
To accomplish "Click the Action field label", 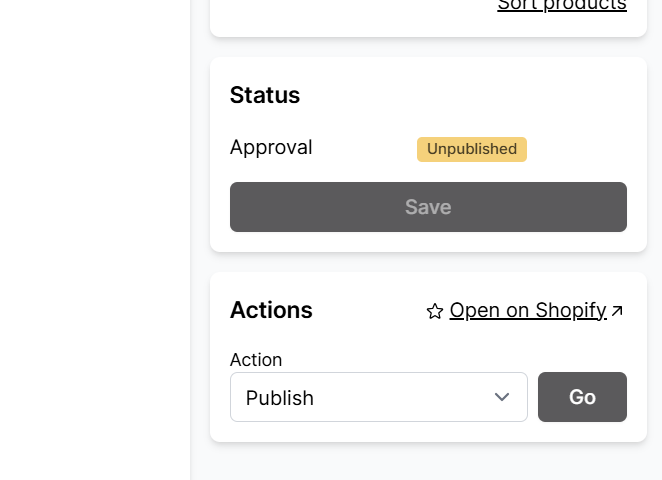I will coord(256,359).
